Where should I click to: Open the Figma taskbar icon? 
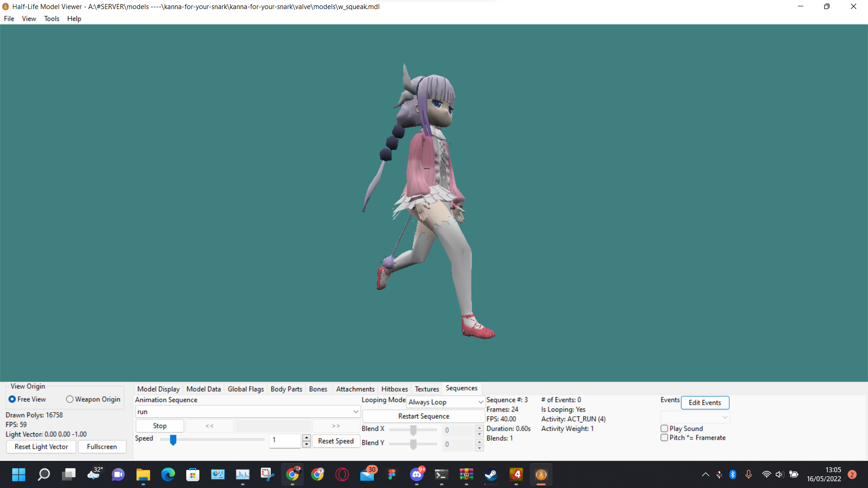tap(392, 474)
